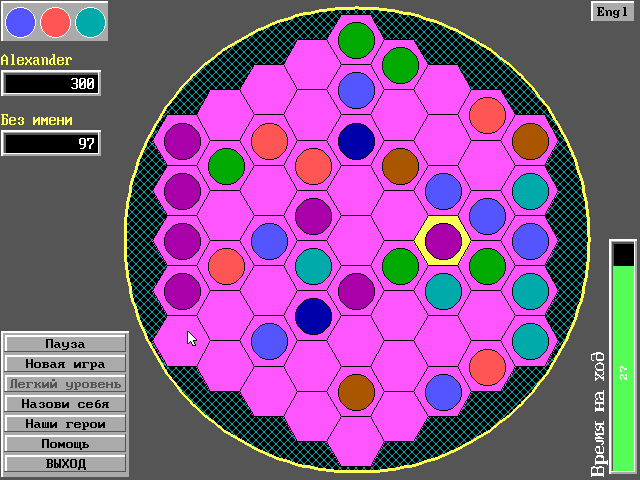Click the purple ball right of the lower dark blue ball
The image size is (640, 480).
click(356, 291)
